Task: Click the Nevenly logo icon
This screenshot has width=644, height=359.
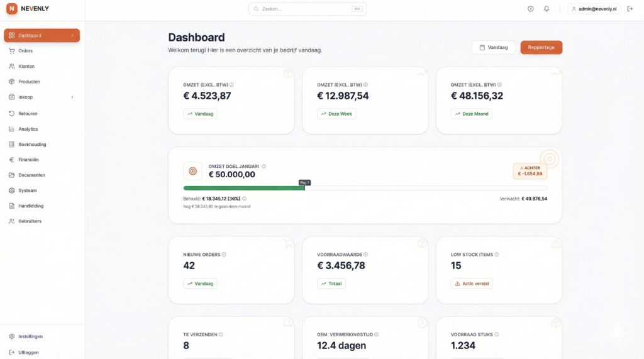Action: (x=11, y=8)
